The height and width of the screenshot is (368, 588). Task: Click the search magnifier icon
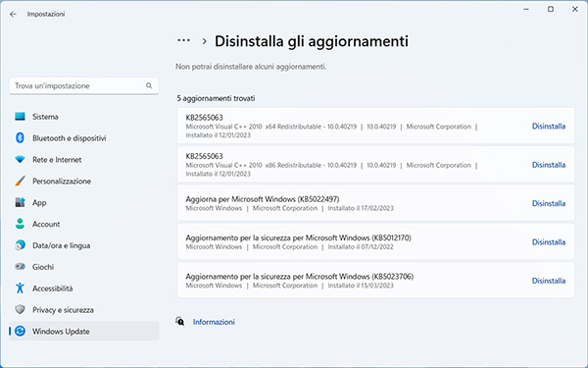149,85
